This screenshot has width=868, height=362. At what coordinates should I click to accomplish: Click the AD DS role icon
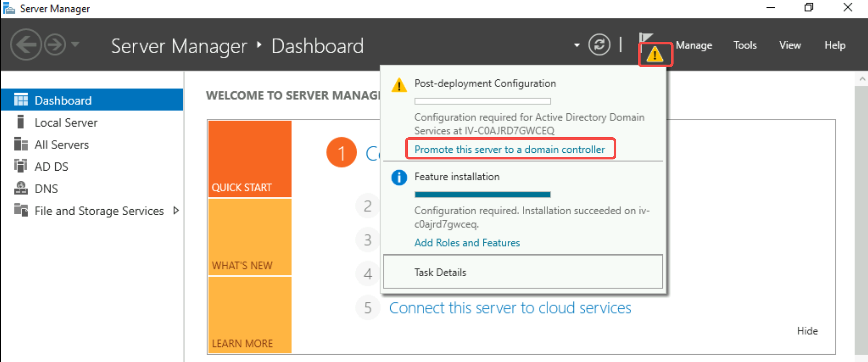(x=21, y=166)
